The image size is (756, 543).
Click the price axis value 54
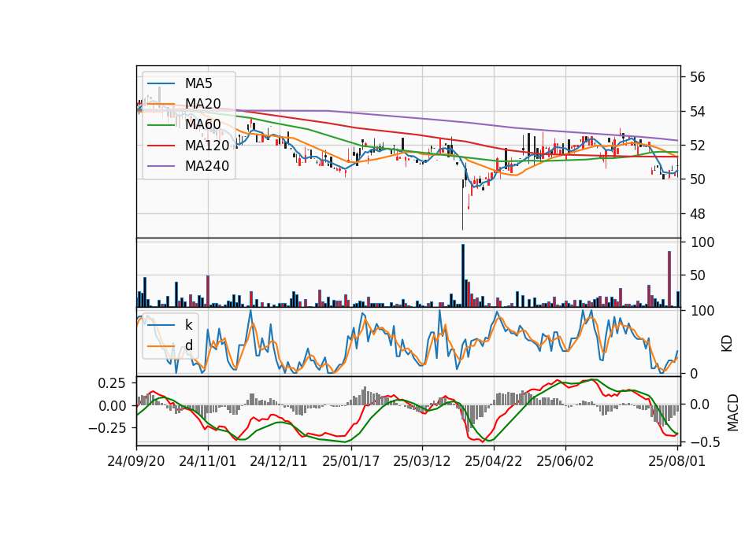click(697, 111)
